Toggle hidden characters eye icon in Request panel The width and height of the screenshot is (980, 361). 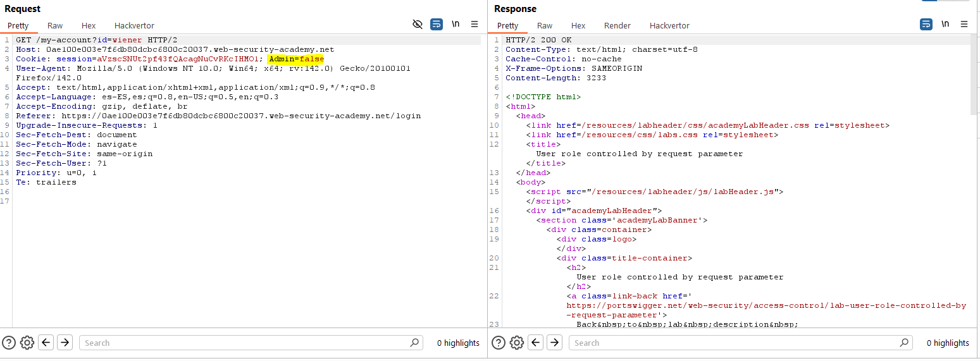417,25
